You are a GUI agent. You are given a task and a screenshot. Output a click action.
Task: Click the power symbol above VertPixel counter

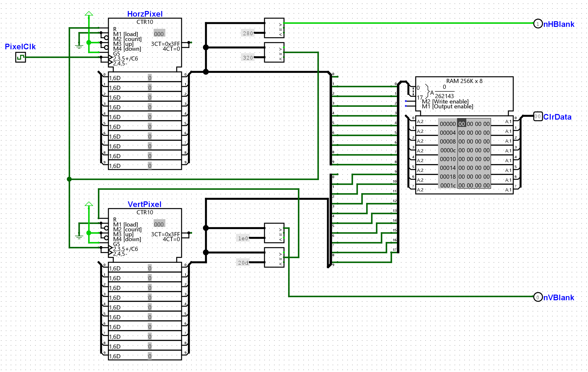click(89, 204)
